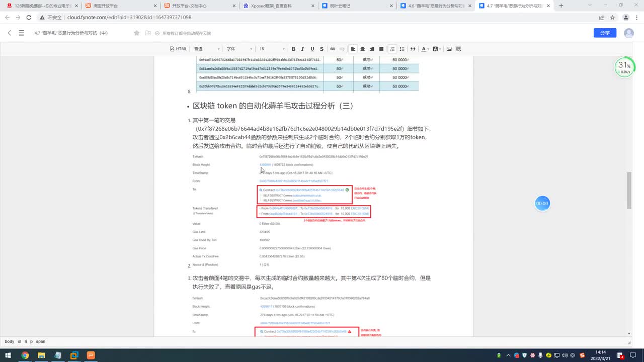Center align the text

click(362, 49)
